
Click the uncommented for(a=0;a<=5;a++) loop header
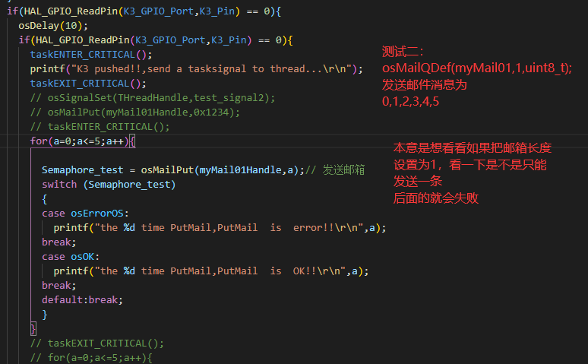tap(83, 141)
